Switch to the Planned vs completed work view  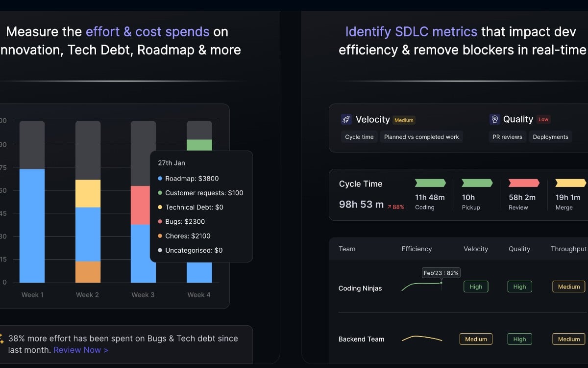(421, 137)
